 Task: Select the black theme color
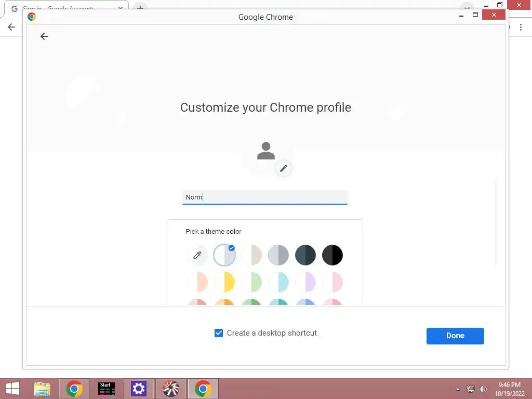tap(332, 255)
